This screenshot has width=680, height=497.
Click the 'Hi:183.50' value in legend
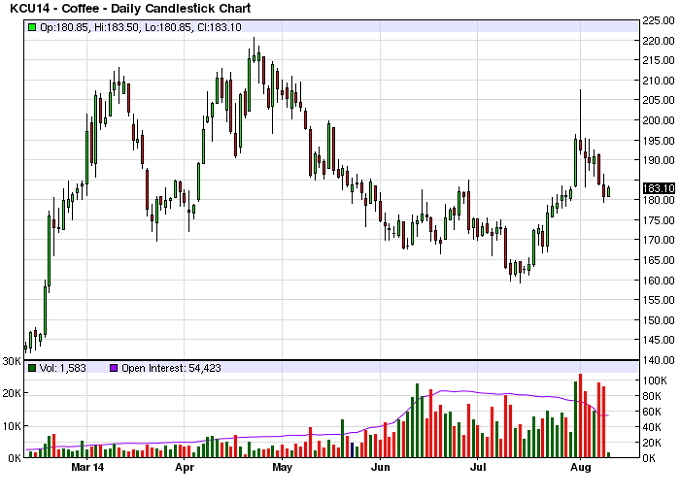click(116, 27)
